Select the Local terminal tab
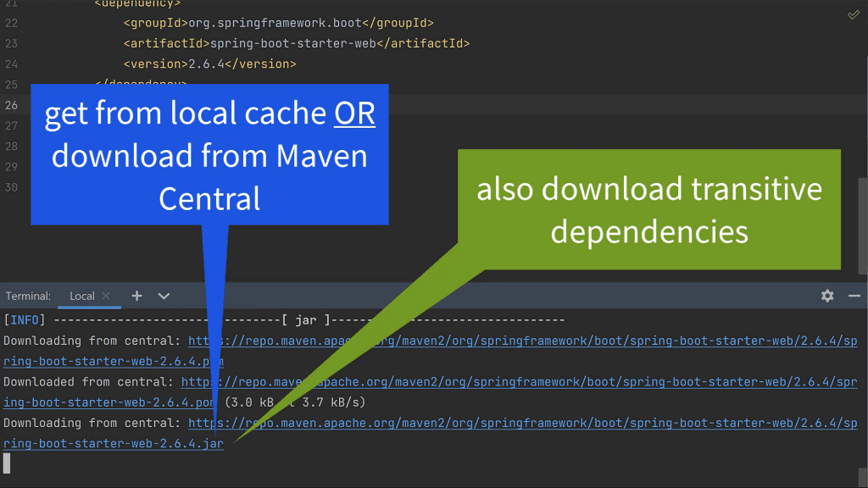Image resolution: width=868 pixels, height=488 pixels. (81, 296)
